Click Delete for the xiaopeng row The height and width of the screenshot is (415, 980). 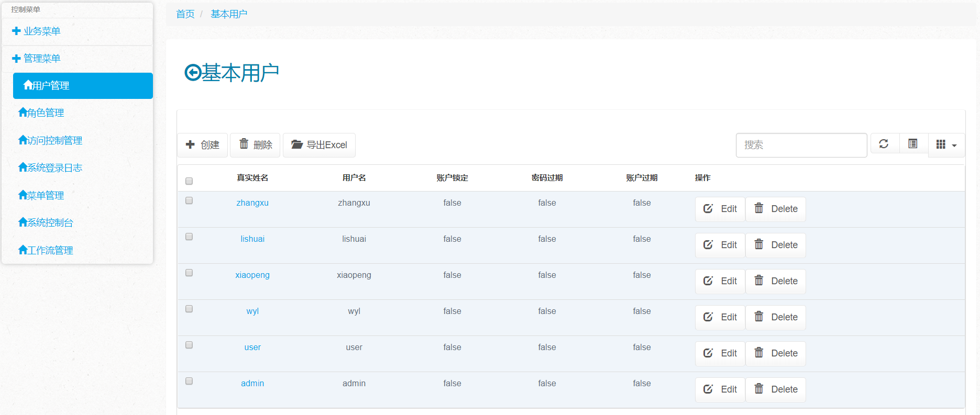pos(776,282)
